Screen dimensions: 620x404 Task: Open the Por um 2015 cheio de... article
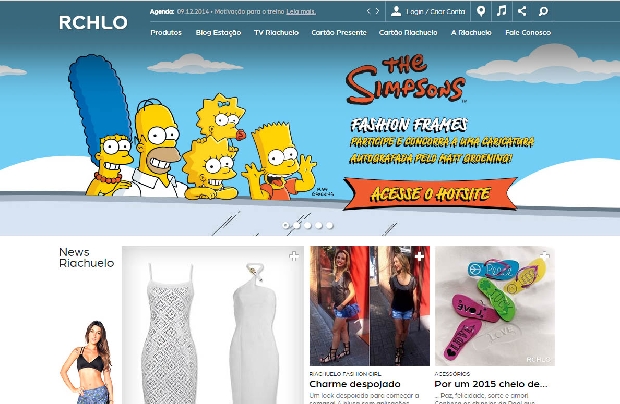coord(491,384)
